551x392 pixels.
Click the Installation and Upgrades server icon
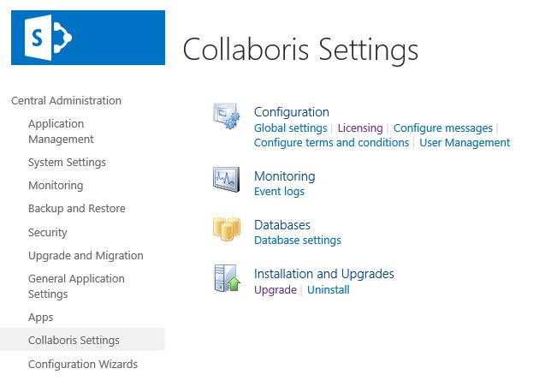tap(227, 279)
